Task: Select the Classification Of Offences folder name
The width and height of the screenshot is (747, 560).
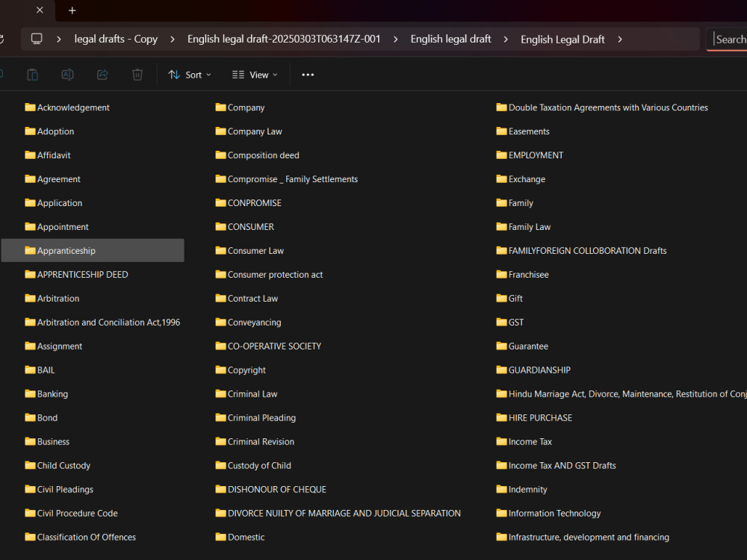Action: click(x=86, y=537)
